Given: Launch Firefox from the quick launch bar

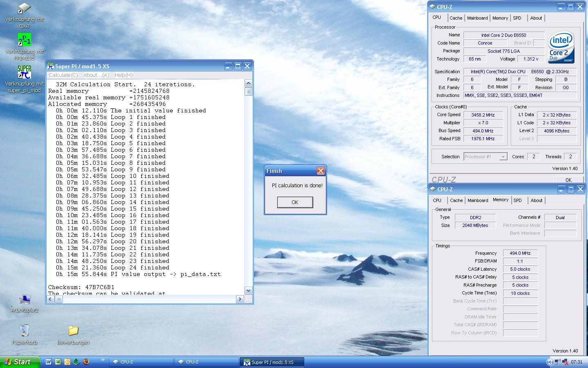Looking at the screenshot, I should coord(86,362).
